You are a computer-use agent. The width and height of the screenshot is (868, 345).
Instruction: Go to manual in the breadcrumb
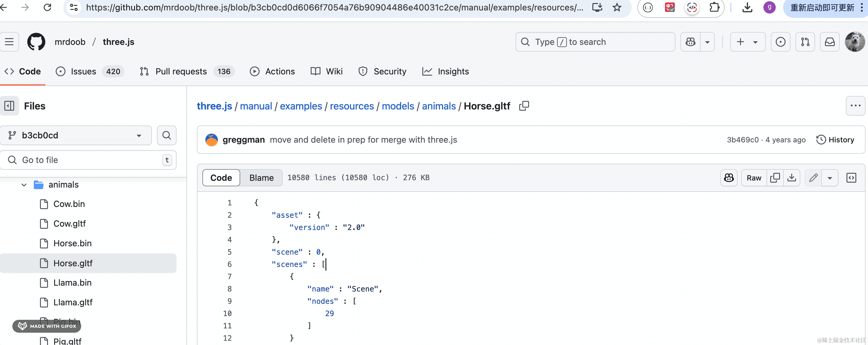[256, 106]
